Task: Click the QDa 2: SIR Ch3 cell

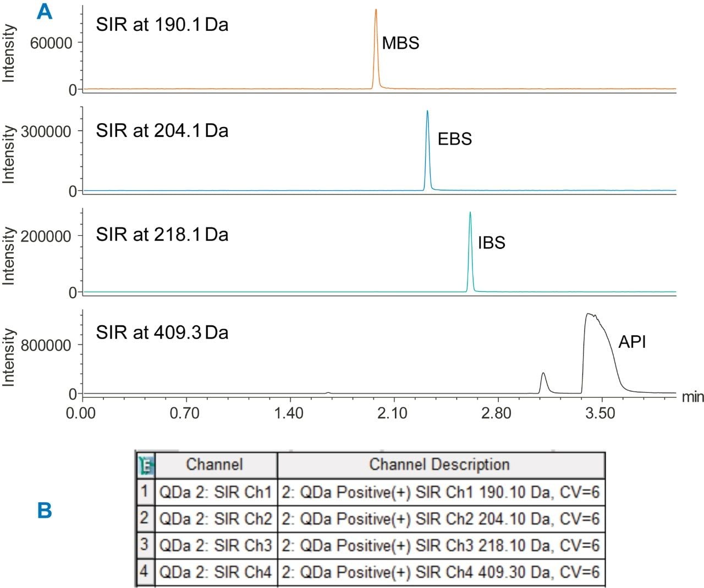Action: [x=215, y=546]
